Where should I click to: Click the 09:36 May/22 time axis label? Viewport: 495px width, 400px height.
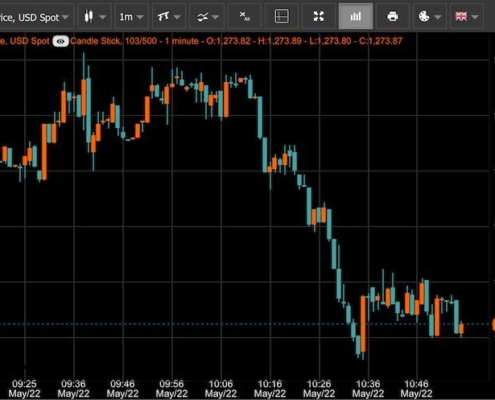point(73,389)
